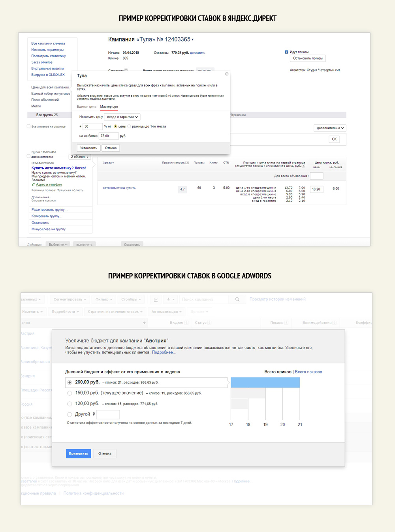Click the blue Применить button

79,453
